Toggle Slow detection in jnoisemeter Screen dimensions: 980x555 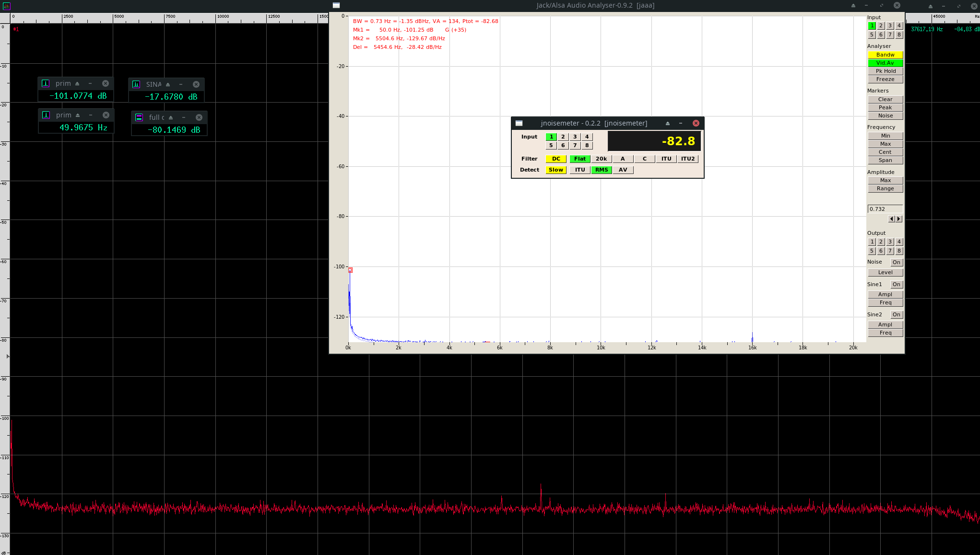pos(556,170)
